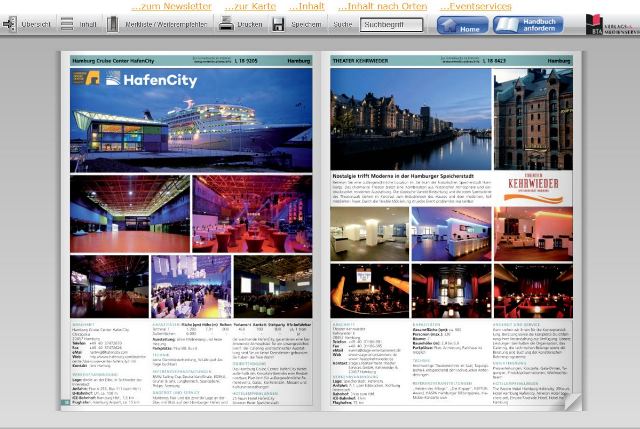The height and width of the screenshot is (429, 640).
Task: Click the theater stage with screen photo
Action: (369, 291)
